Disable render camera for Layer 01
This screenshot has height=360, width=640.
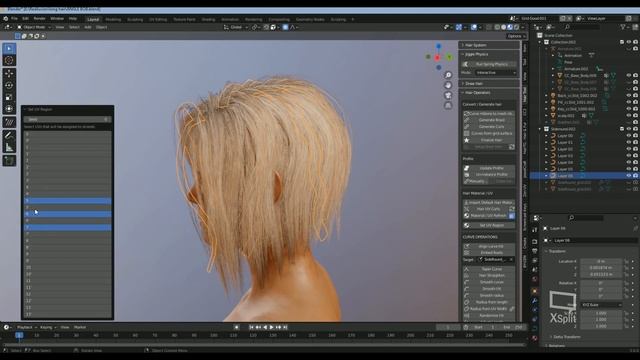(x=636, y=142)
